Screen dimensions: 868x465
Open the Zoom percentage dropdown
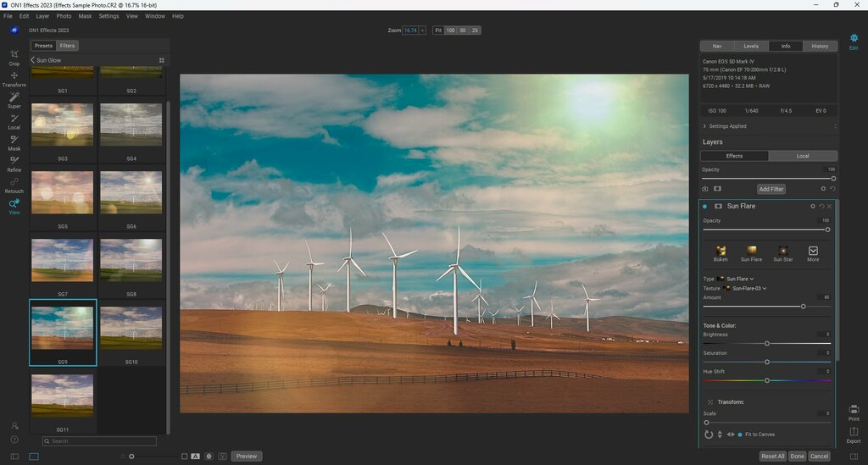(422, 30)
